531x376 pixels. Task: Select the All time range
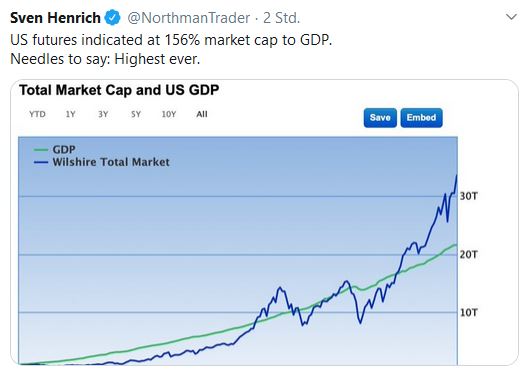pyautogui.click(x=202, y=114)
